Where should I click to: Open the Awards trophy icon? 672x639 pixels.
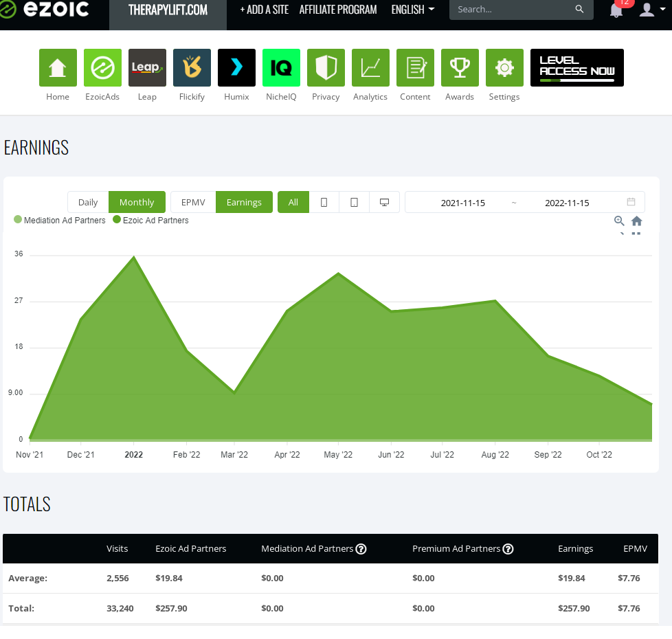click(x=460, y=68)
